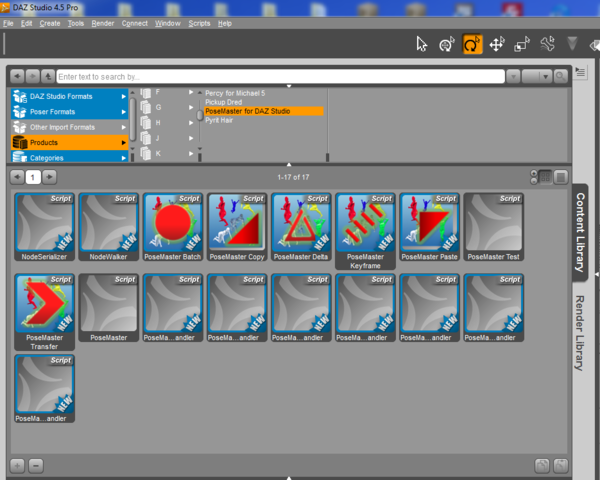Activate the bone joint editor tool
Screen dimensions: 600x480
547,44
